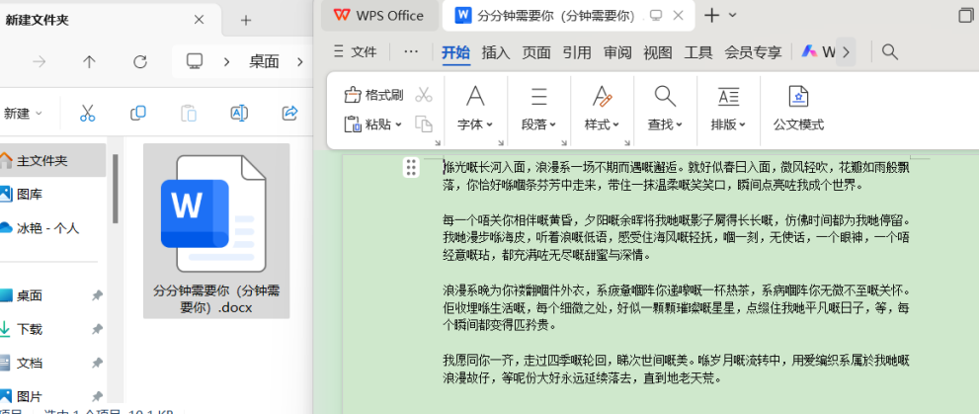Go up one folder level in Explorer
This screenshot has width=980, height=414.
click(x=90, y=61)
